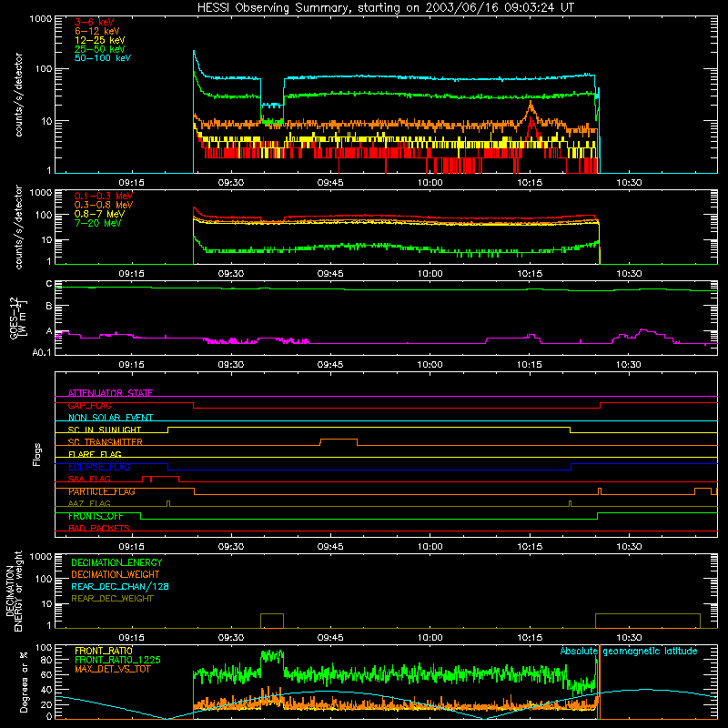Select the 3-6 keV legend label

click(94, 22)
